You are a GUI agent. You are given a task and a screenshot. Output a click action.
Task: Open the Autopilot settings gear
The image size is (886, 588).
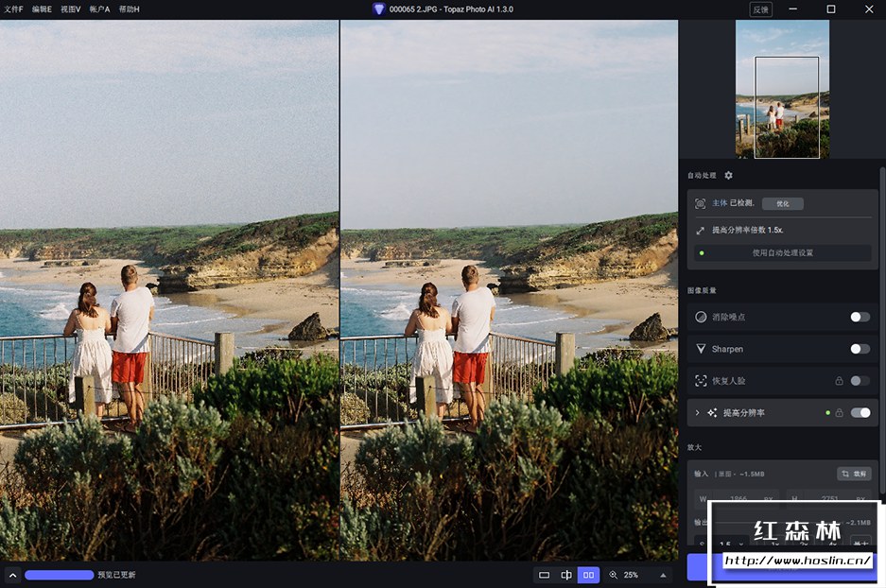728,175
